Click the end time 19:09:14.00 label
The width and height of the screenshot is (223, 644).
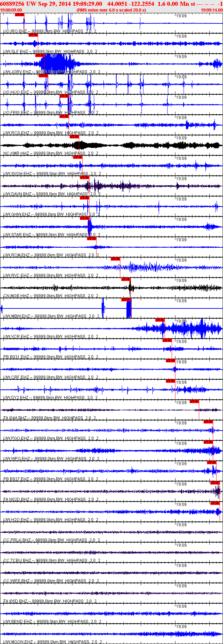(211, 10)
